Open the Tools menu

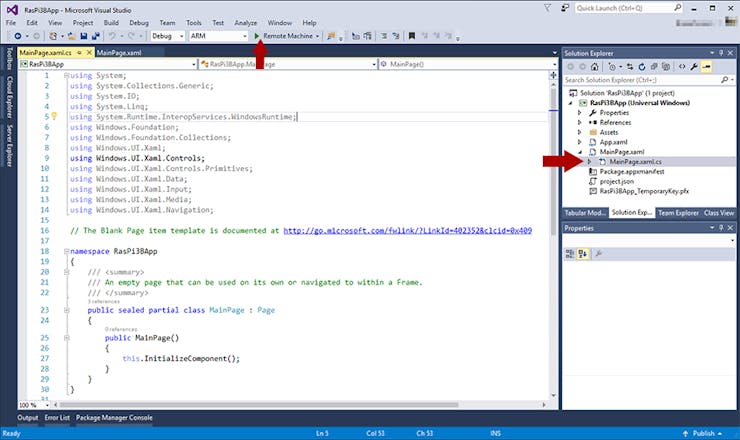tap(193, 23)
